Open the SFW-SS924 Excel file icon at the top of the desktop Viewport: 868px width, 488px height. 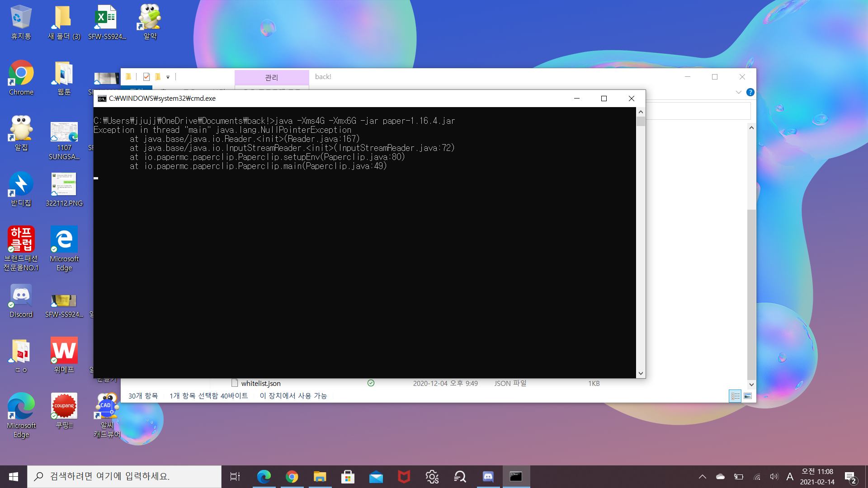click(x=107, y=22)
